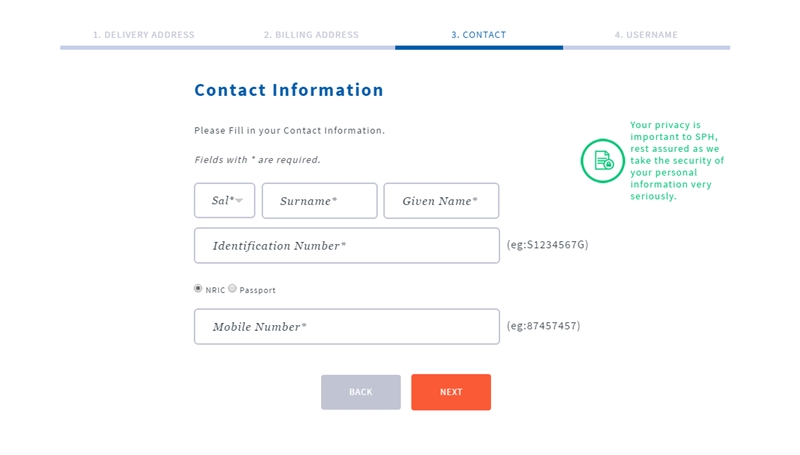
Task: Focus the Given Name text field
Action: (x=440, y=201)
